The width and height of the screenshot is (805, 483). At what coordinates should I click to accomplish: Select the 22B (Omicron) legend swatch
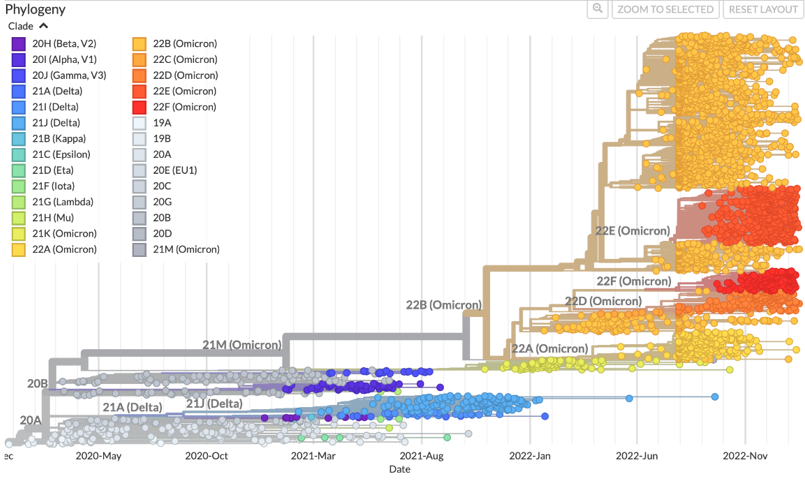139,44
